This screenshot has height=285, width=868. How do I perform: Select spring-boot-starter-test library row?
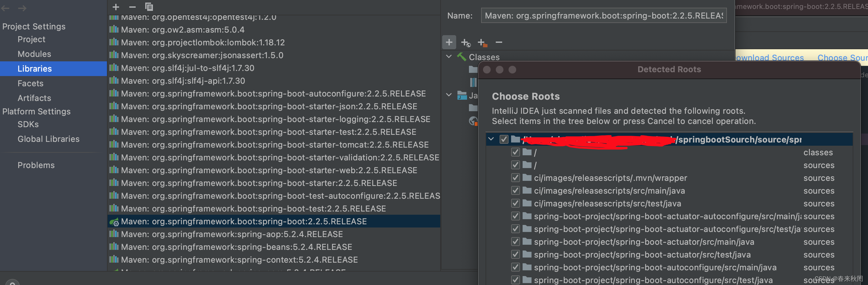click(274, 132)
